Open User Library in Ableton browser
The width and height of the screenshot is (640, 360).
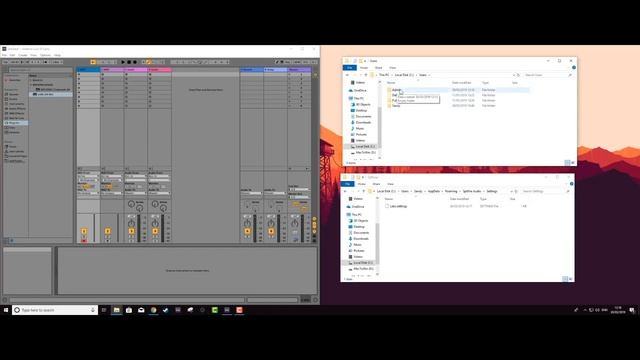16,151
